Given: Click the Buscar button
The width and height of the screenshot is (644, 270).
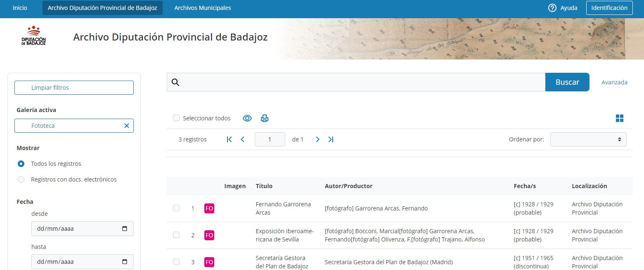Looking at the screenshot, I should [567, 82].
